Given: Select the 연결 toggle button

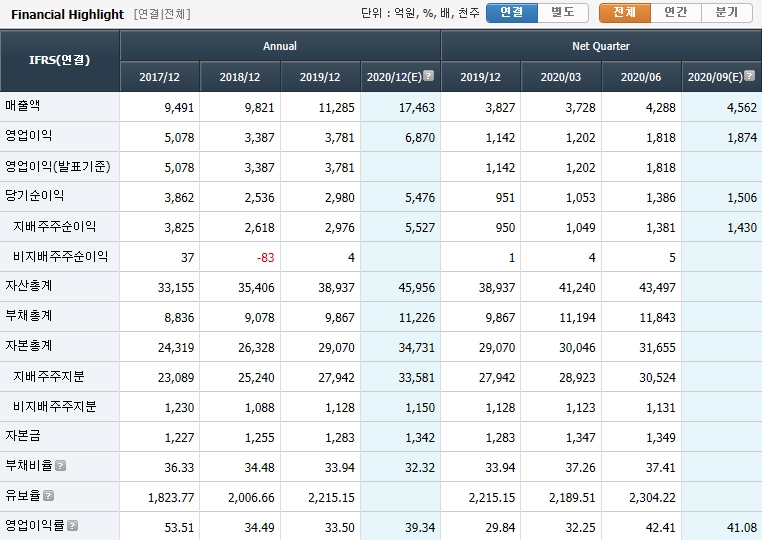Looking at the screenshot, I should coord(512,13).
